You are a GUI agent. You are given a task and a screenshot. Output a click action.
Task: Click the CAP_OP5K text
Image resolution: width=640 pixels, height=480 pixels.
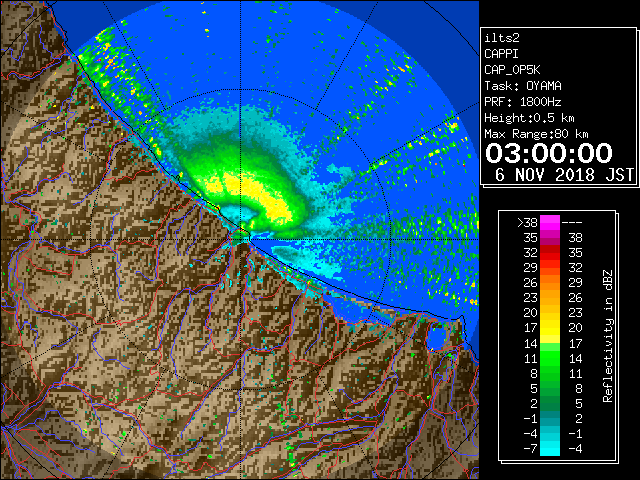pos(512,70)
